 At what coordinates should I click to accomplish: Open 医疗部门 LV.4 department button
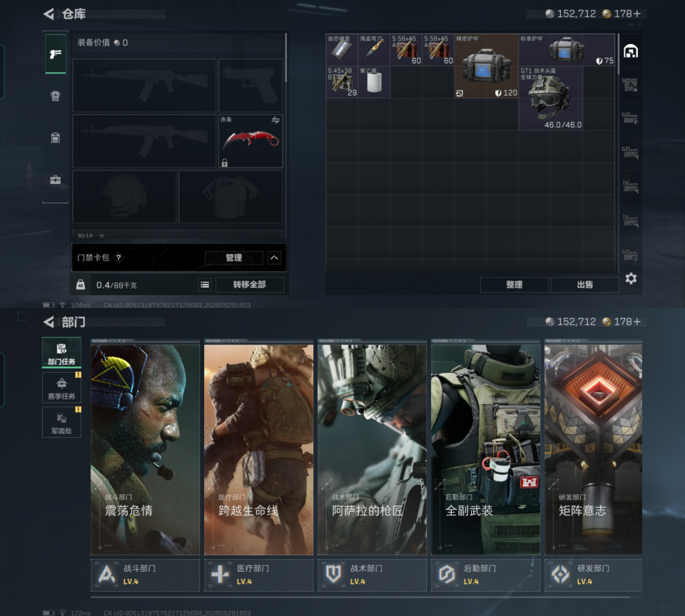258,575
